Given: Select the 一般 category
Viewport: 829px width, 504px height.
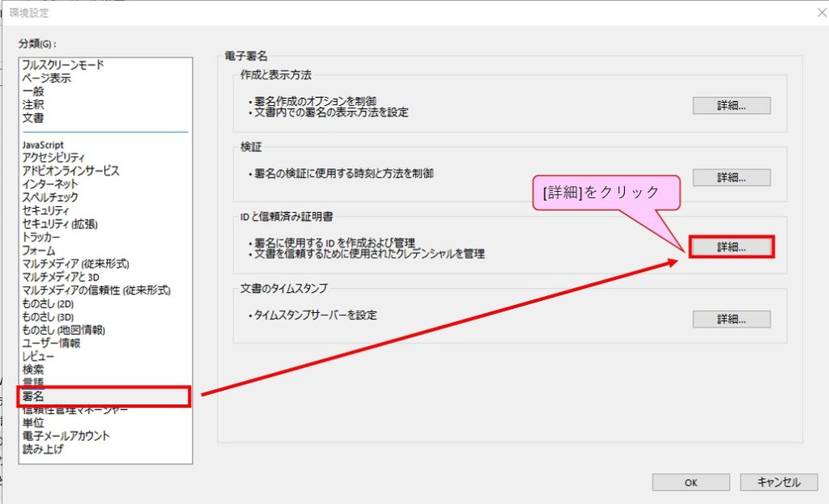Looking at the screenshot, I should (x=33, y=91).
